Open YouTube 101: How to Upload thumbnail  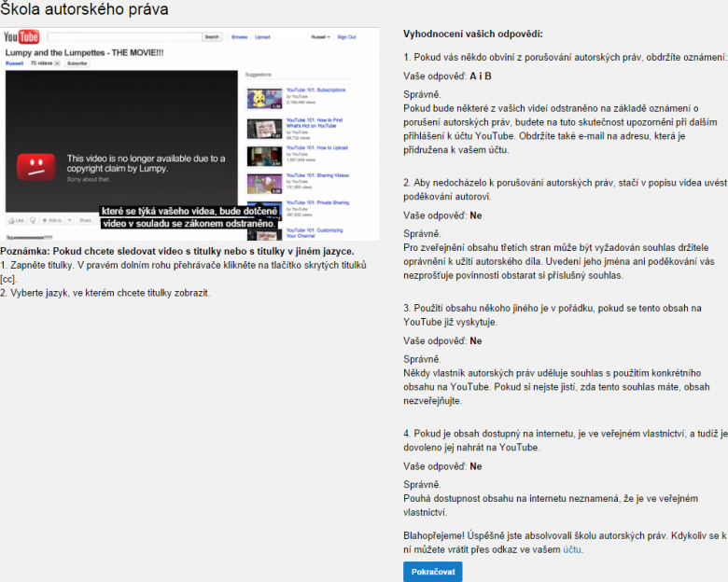pyautogui.click(x=264, y=157)
